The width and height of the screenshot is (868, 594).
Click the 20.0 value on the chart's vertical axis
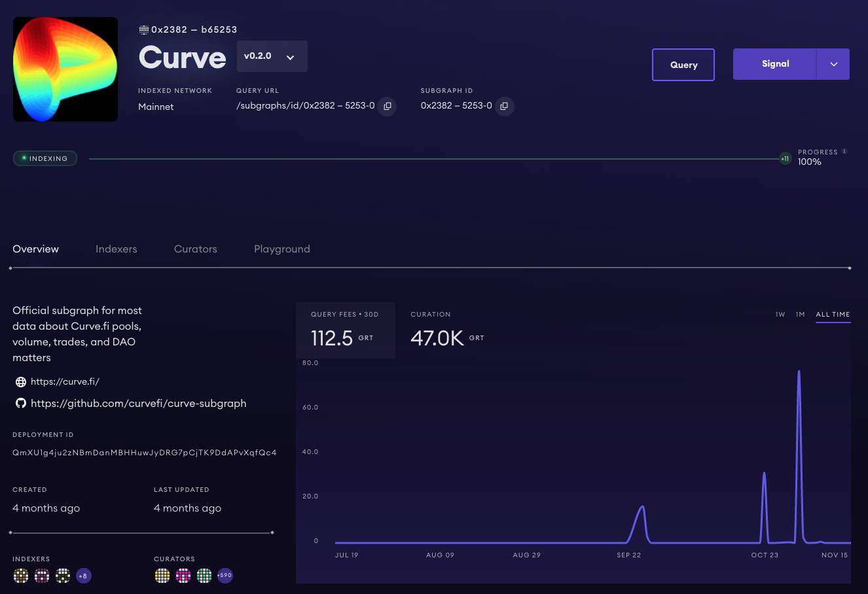[310, 497]
